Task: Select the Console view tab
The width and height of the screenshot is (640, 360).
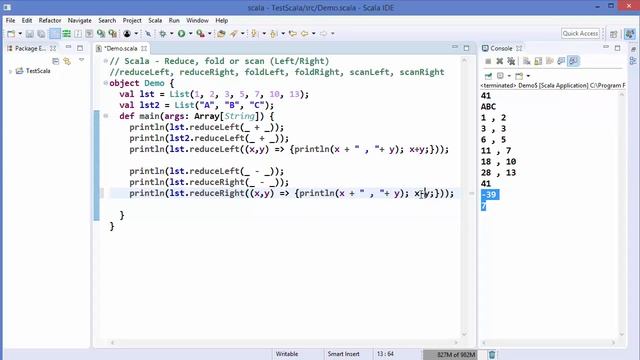Action: pyautogui.click(x=501, y=48)
